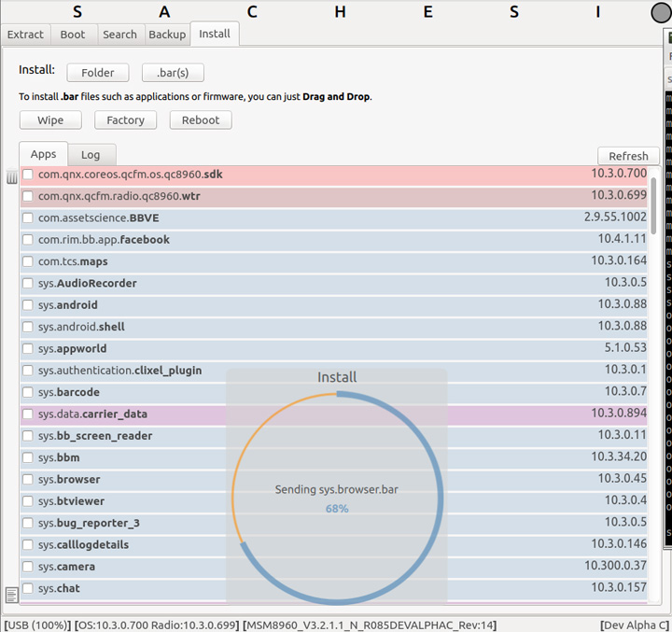The height and width of the screenshot is (632, 672).
Task: Toggle the sys.camera checkbox
Action: (28, 567)
